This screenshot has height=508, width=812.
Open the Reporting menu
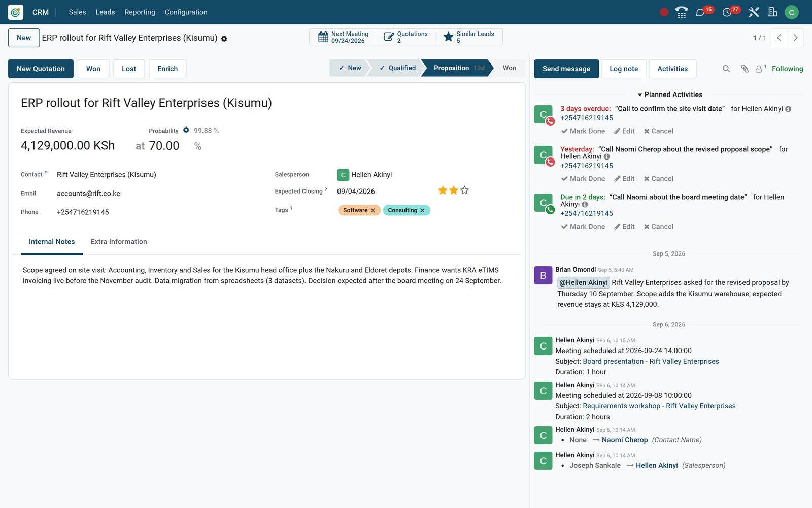click(x=140, y=12)
